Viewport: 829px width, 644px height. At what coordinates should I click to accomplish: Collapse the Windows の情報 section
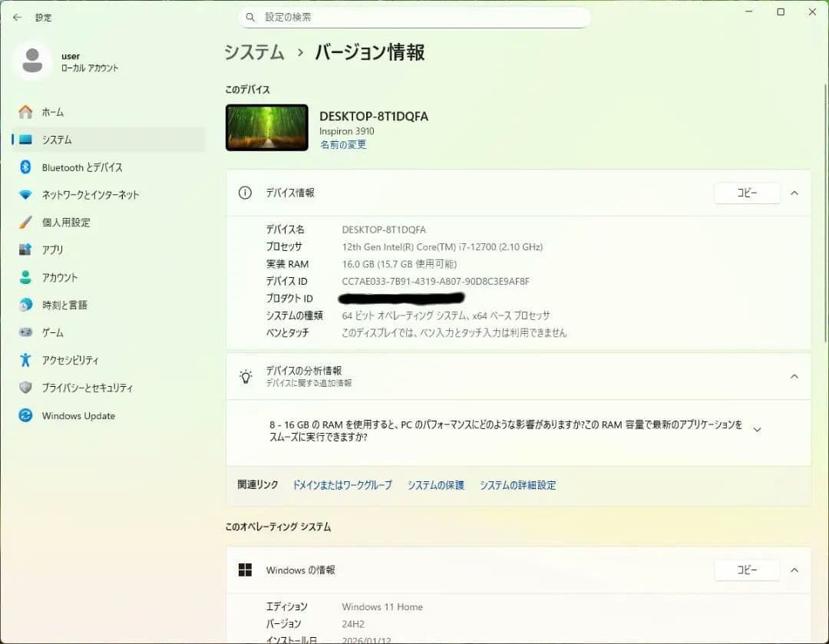(x=794, y=570)
